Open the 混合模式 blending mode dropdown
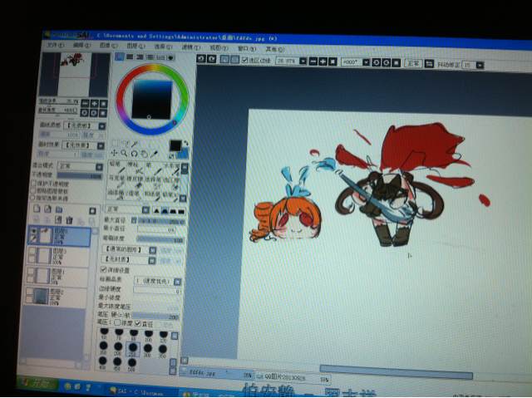This screenshot has height=398, width=532. pyautogui.click(x=99, y=167)
